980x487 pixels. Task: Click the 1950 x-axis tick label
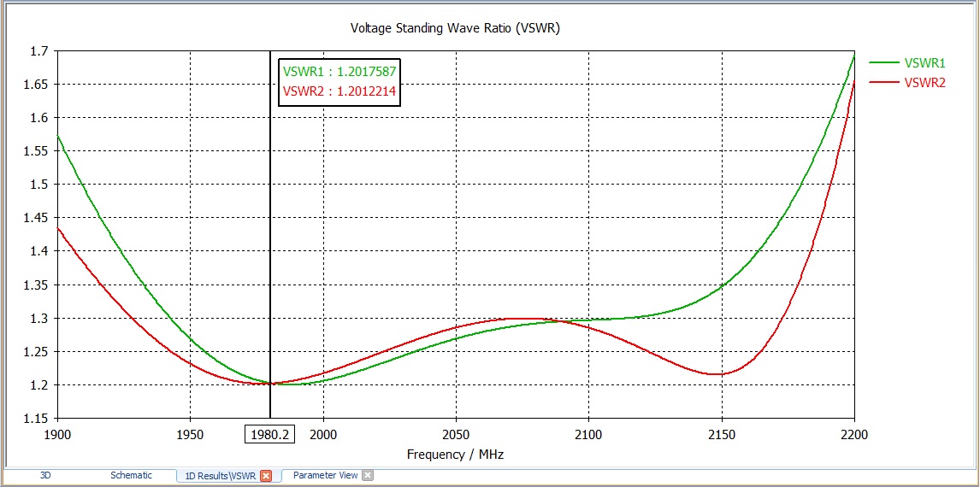coord(190,435)
